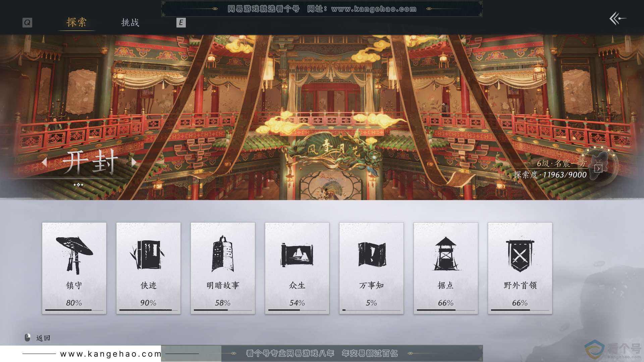Click the 探索度·11963/9000 value
This screenshot has width=644, height=362.
pos(550,175)
